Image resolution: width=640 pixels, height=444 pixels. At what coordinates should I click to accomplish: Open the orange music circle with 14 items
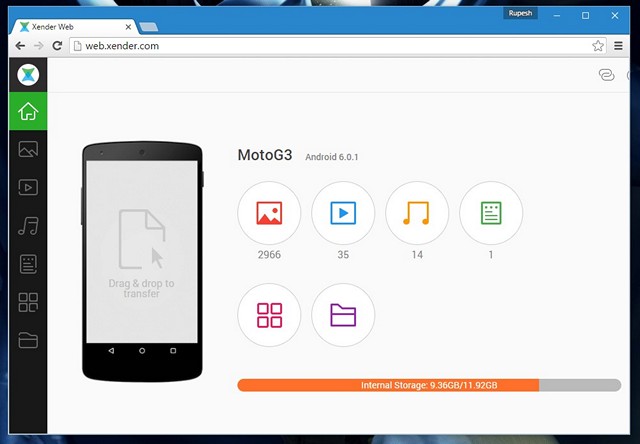(417, 213)
